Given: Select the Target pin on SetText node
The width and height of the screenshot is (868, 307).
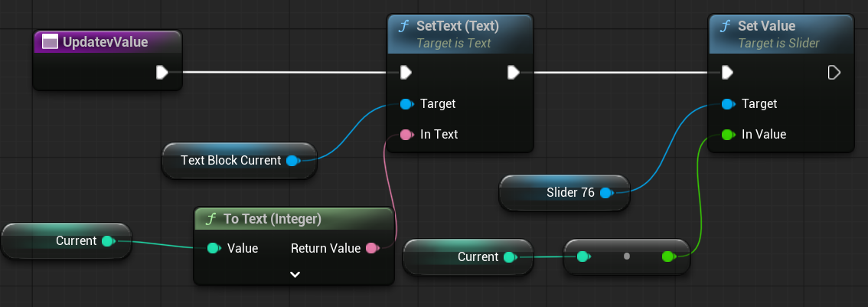Looking at the screenshot, I should [406, 104].
